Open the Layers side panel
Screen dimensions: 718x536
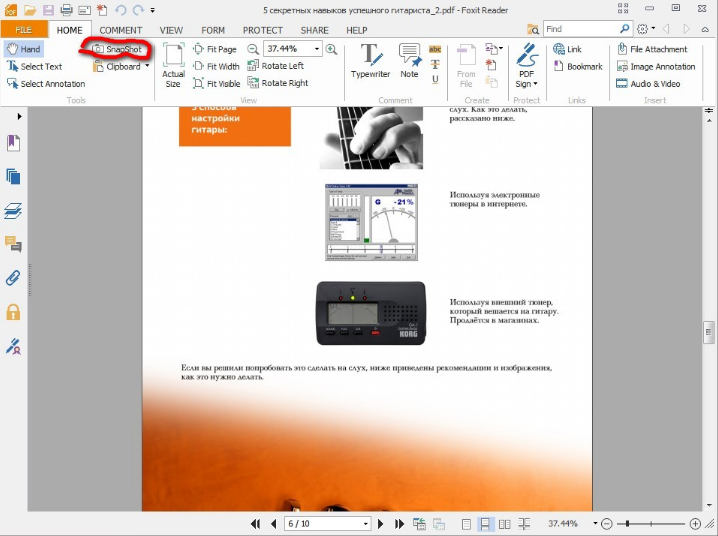[x=14, y=211]
